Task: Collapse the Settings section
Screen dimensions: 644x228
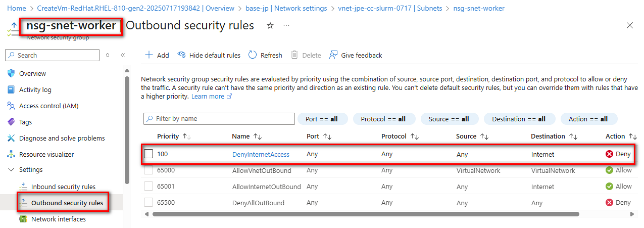Action: click(11, 170)
